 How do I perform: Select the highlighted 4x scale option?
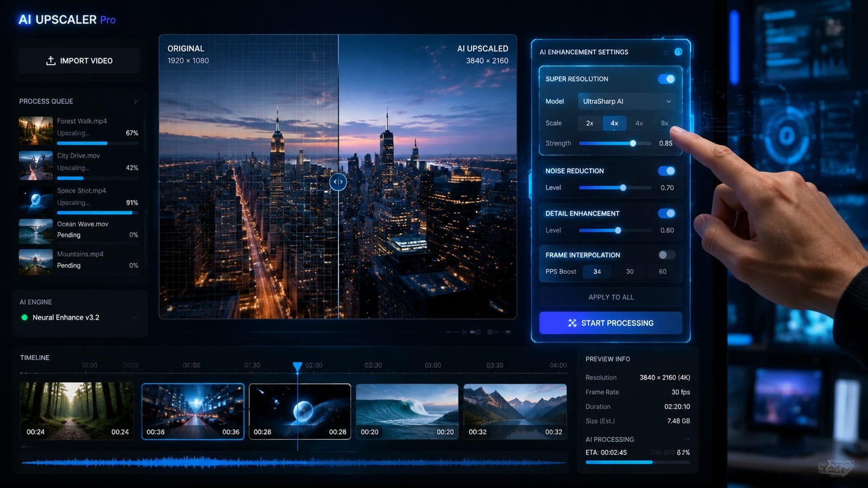[614, 123]
